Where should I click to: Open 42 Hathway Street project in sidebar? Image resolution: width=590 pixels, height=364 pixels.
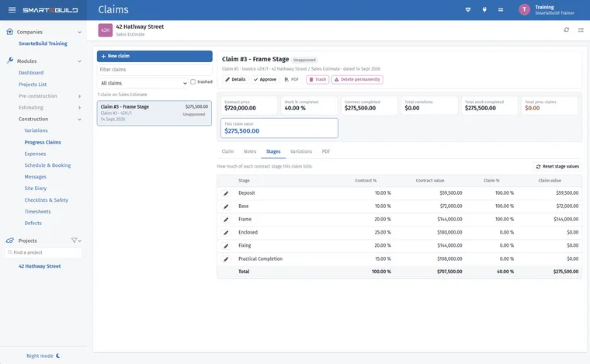click(x=40, y=266)
